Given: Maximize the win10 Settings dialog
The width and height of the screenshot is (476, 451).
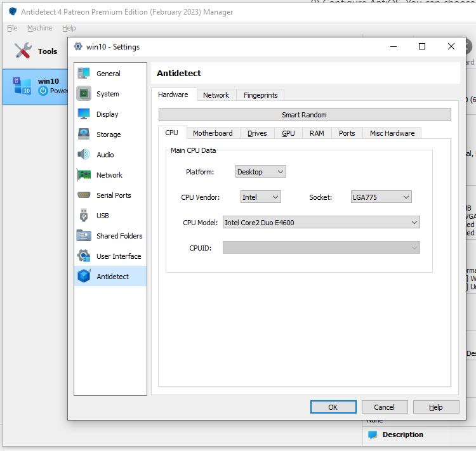Looking at the screenshot, I should pyautogui.click(x=422, y=46).
